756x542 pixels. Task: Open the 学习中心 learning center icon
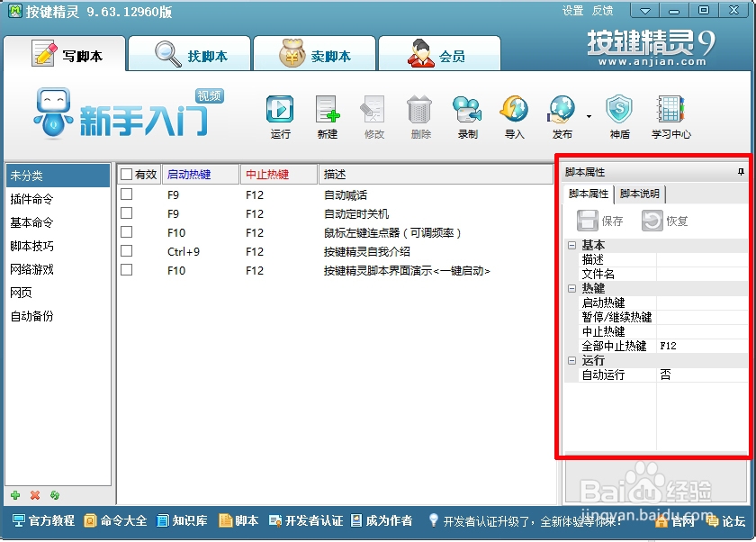pos(670,110)
